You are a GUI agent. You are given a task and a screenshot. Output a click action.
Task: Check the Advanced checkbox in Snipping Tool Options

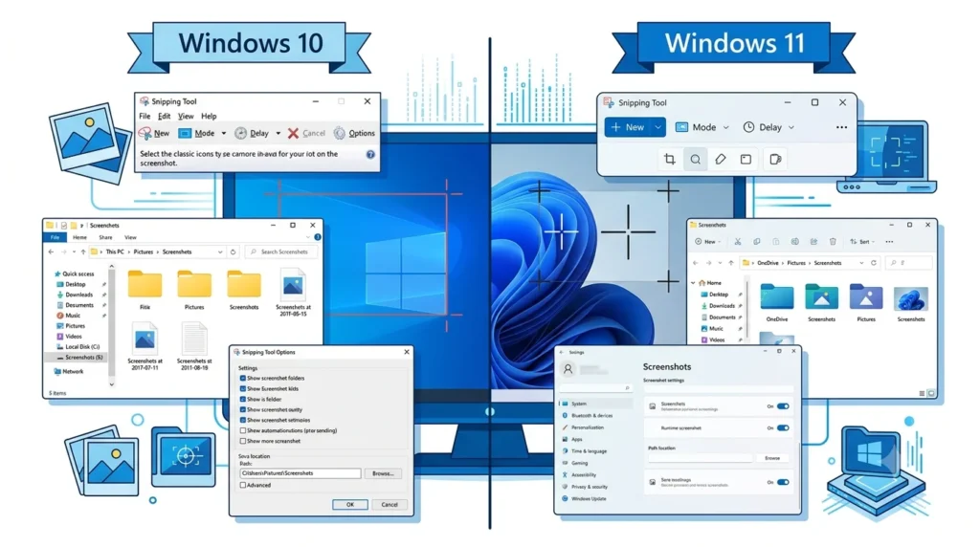243,485
